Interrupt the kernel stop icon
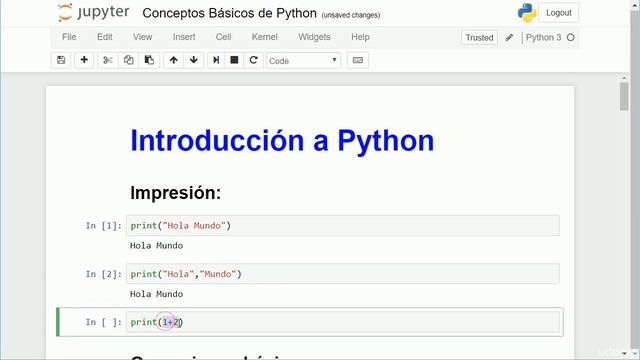640x360 pixels. [234, 60]
